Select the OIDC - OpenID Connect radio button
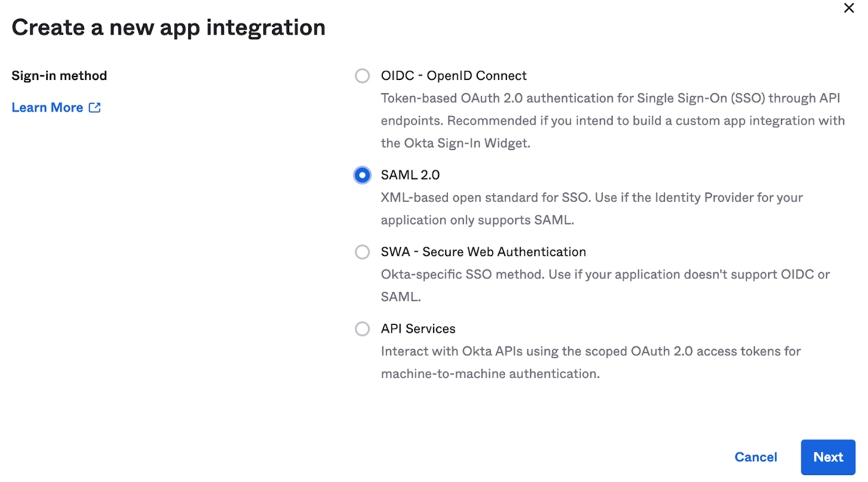The image size is (868, 482). coord(363,76)
